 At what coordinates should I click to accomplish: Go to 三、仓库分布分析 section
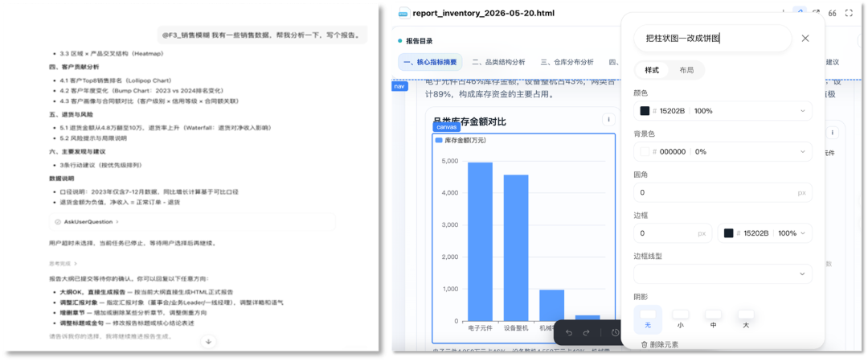tap(567, 62)
